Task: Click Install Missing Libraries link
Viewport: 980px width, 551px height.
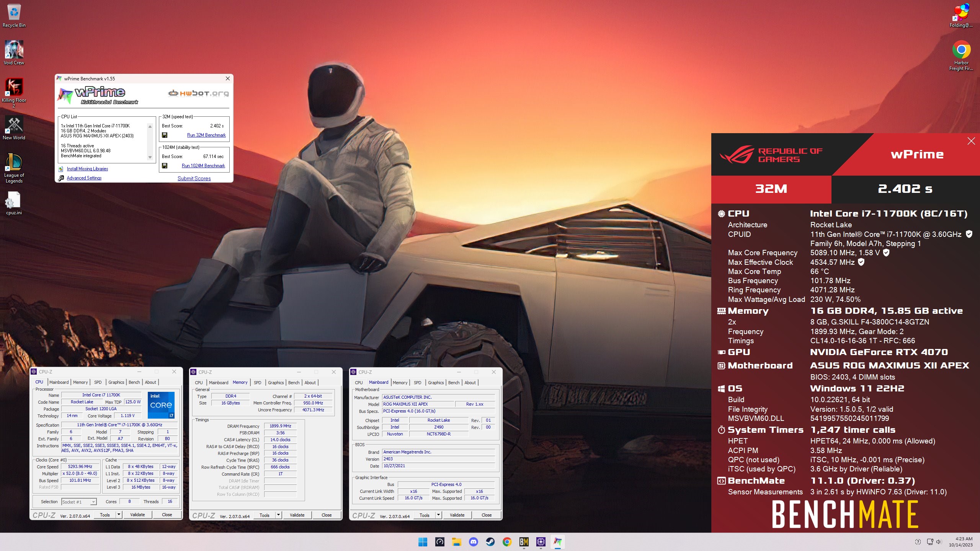Action: point(87,169)
